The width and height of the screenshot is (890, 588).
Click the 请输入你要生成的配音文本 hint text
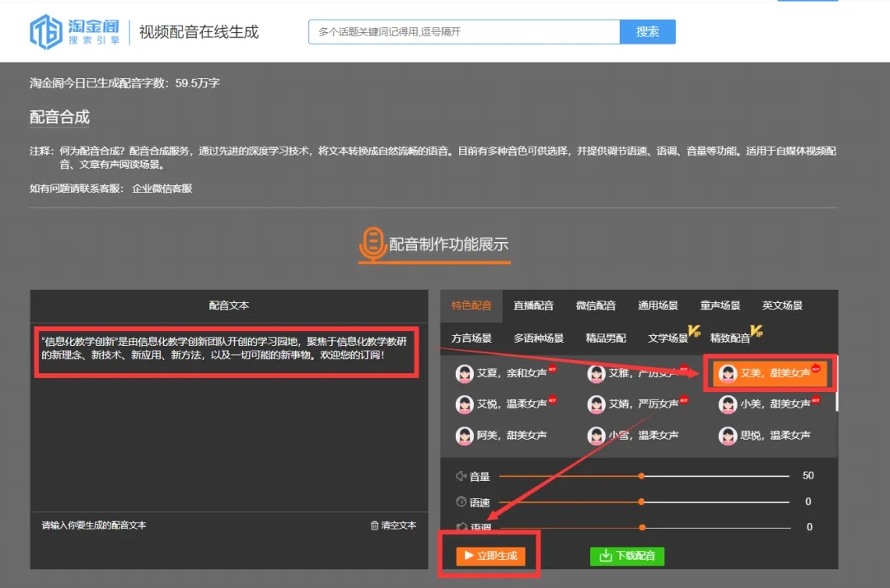(x=94, y=525)
